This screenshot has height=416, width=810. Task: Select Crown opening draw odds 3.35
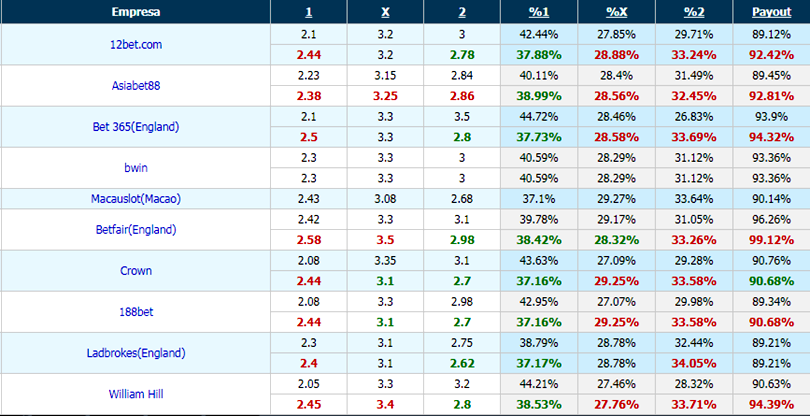coord(385,260)
